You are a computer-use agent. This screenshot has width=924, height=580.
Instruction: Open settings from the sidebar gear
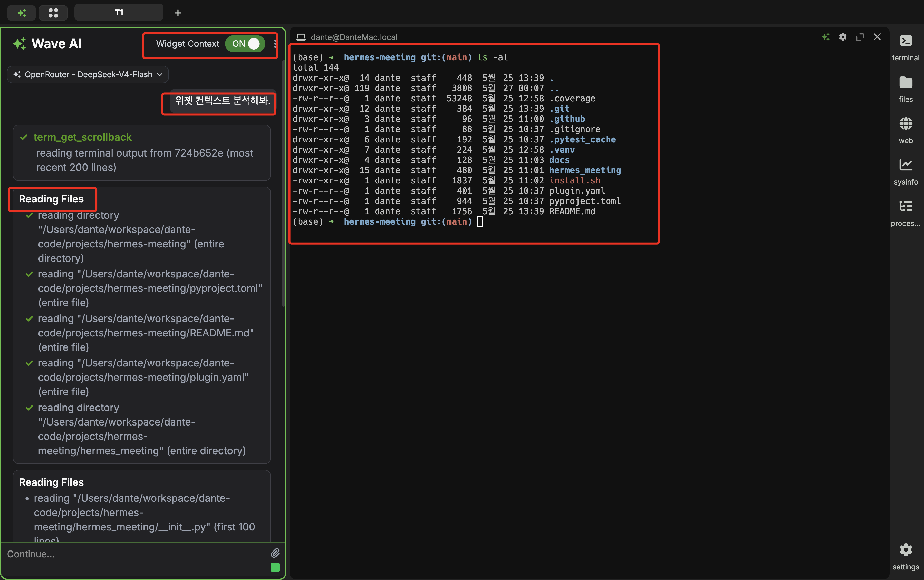(x=906, y=557)
